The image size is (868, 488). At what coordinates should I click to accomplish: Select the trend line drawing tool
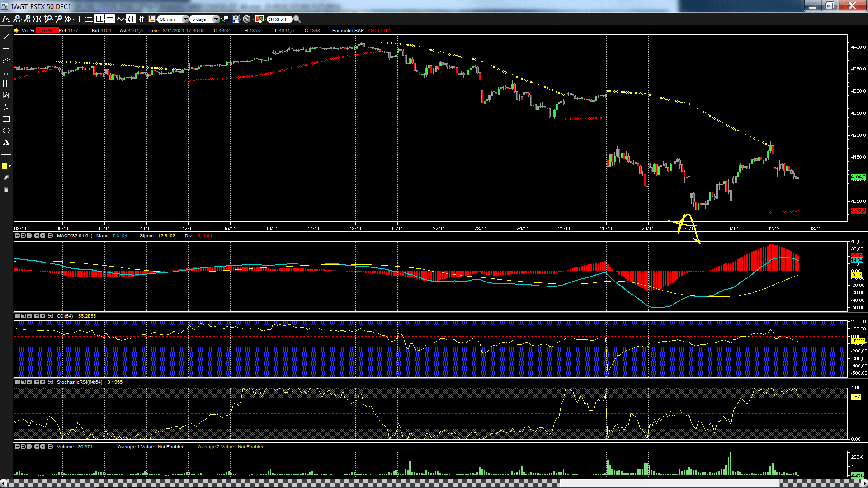pos(6,37)
